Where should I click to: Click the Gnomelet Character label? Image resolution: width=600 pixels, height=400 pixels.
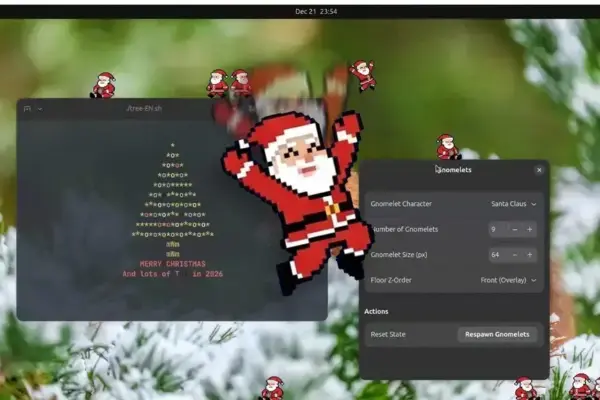(x=401, y=204)
